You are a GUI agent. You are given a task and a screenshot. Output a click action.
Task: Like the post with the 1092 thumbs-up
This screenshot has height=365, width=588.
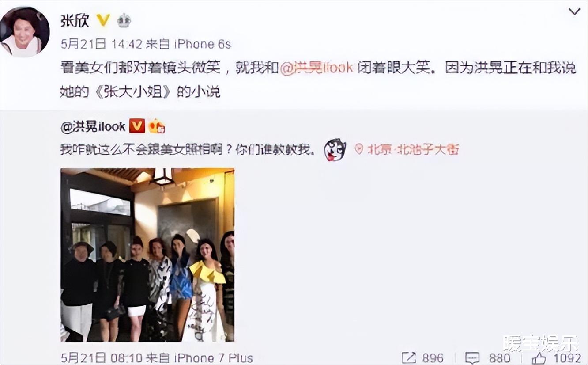556,357
